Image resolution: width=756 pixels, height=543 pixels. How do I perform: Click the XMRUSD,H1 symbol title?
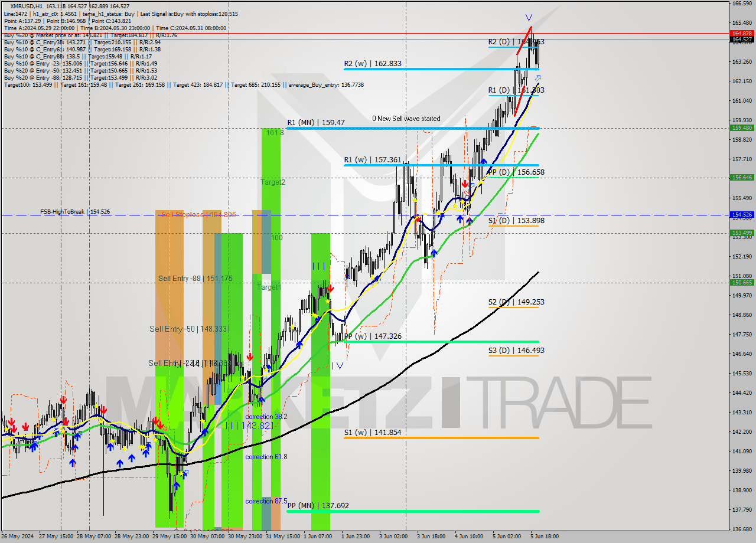pos(25,6)
